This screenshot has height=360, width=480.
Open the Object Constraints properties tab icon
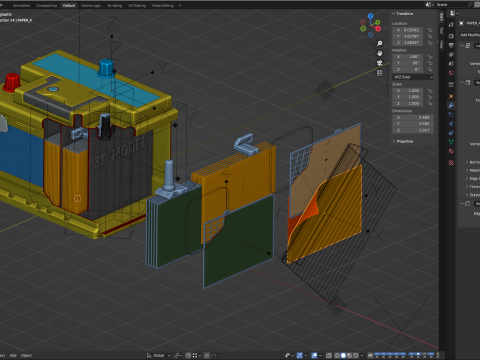451,133
